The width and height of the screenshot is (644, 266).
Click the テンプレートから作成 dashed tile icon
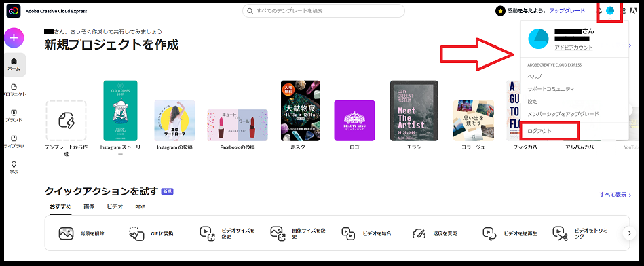(66, 121)
